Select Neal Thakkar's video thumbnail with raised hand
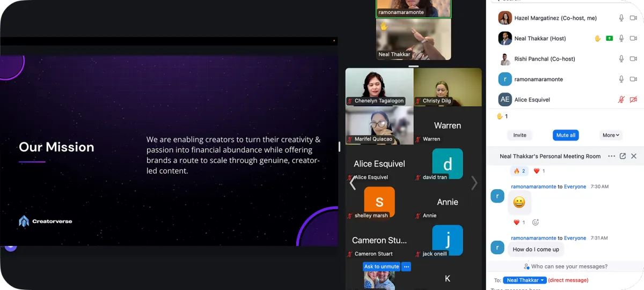 point(414,39)
